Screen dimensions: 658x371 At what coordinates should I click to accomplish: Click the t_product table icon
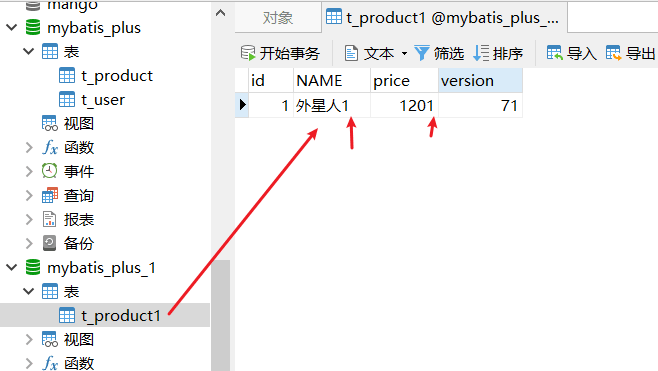[67, 76]
